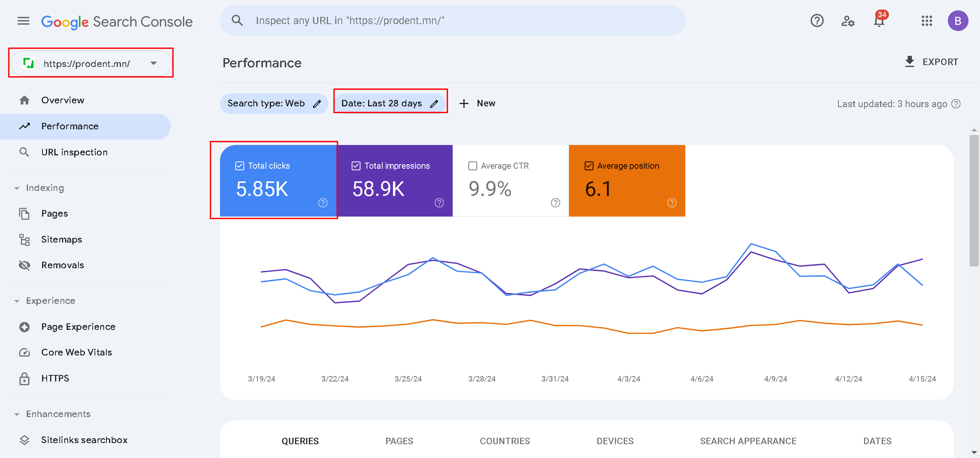Click the Total clicks help icon
The width and height of the screenshot is (980, 458).
click(x=323, y=203)
